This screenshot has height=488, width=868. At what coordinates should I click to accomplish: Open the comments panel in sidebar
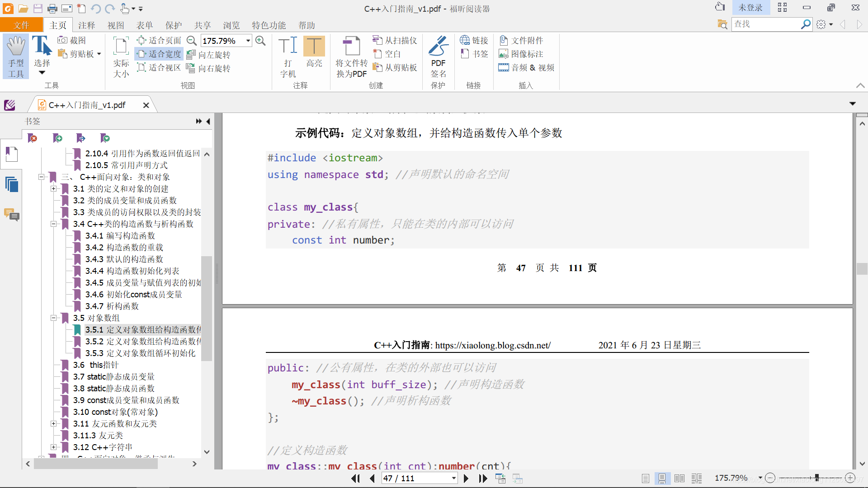(x=12, y=214)
